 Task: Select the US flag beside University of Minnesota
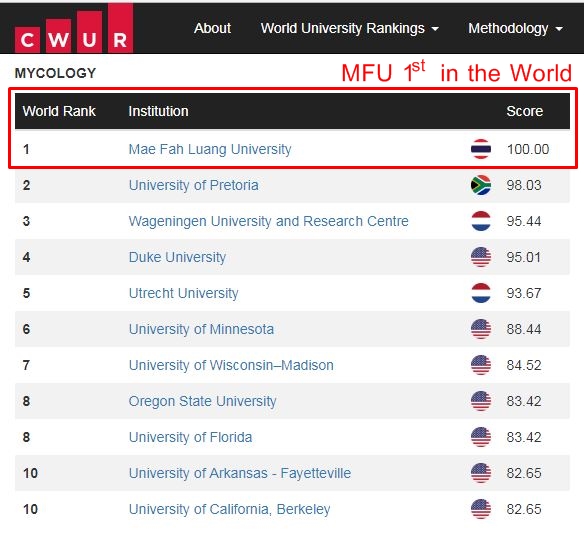point(481,329)
